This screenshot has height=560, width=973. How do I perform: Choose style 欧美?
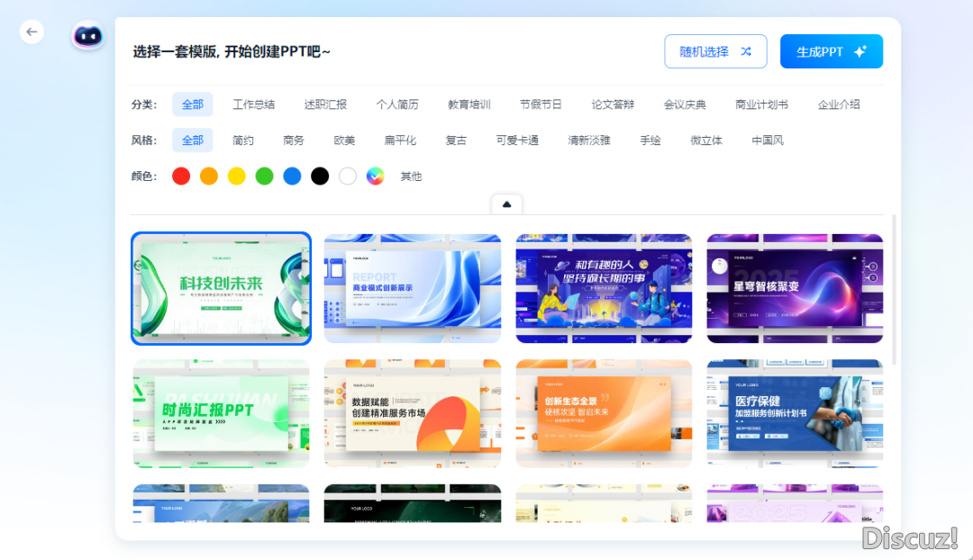click(344, 140)
